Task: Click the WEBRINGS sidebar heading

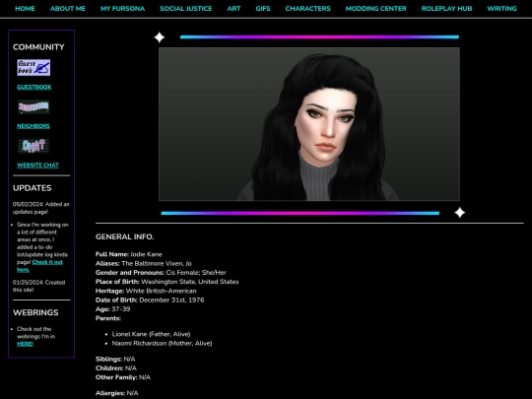Action: coord(35,312)
